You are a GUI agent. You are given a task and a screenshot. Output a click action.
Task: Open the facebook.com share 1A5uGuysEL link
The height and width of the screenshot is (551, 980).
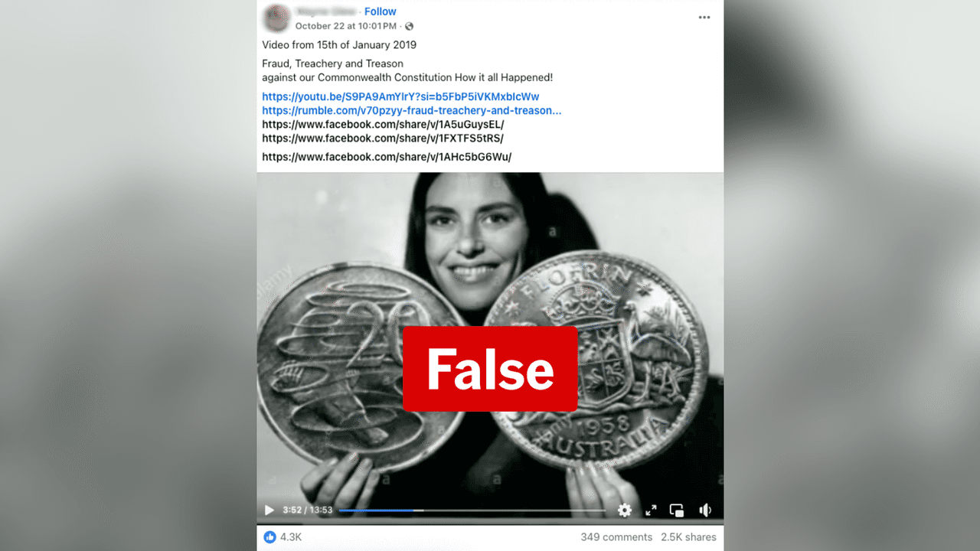tap(383, 124)
